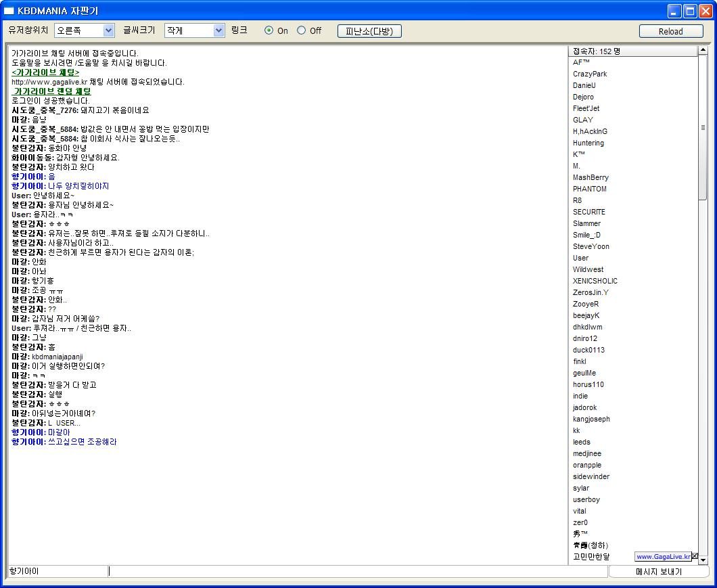The height and width of the screenshot is (588, 717).
Task: Close the GagaLive banner with X icon
Action: (x=695, y=556)
